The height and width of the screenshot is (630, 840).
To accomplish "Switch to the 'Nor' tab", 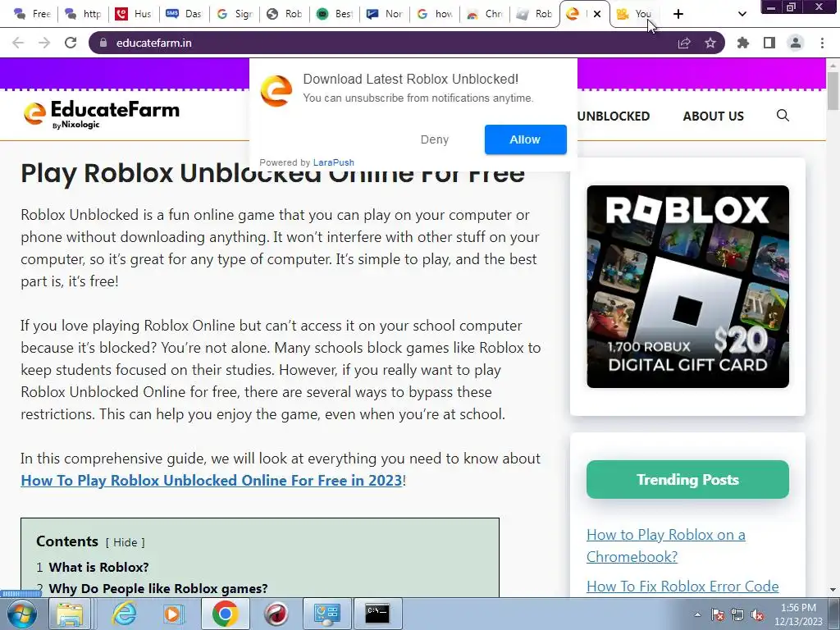I will pos(385,14).
